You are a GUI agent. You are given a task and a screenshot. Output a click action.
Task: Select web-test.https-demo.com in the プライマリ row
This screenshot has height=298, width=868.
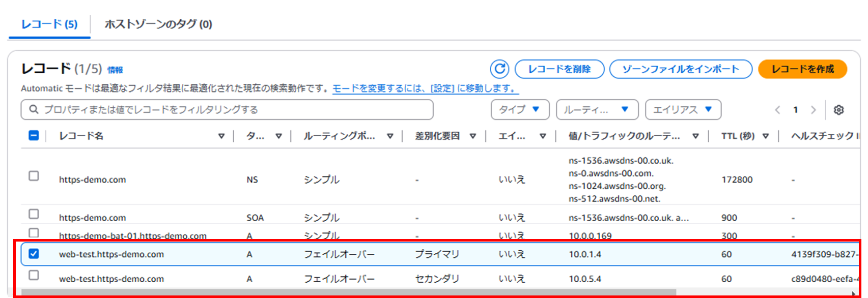click(x=111, y=254)
